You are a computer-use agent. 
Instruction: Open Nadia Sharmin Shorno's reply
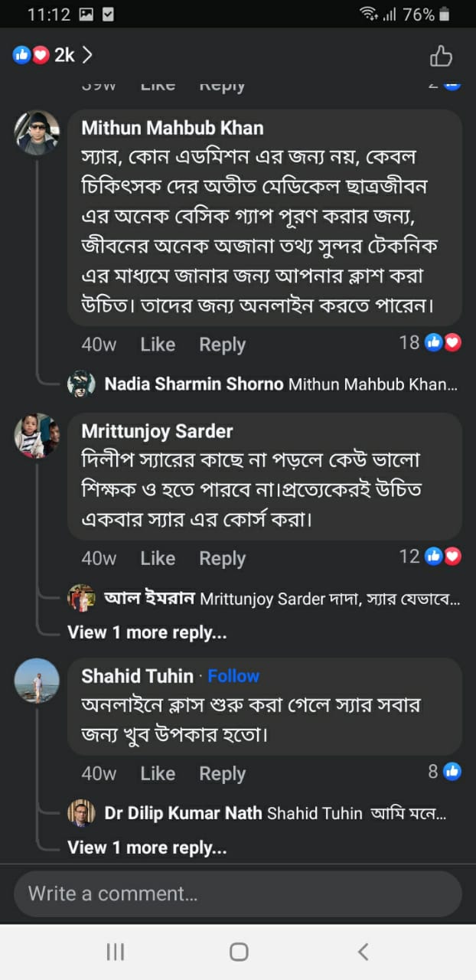tap(280, 384)
